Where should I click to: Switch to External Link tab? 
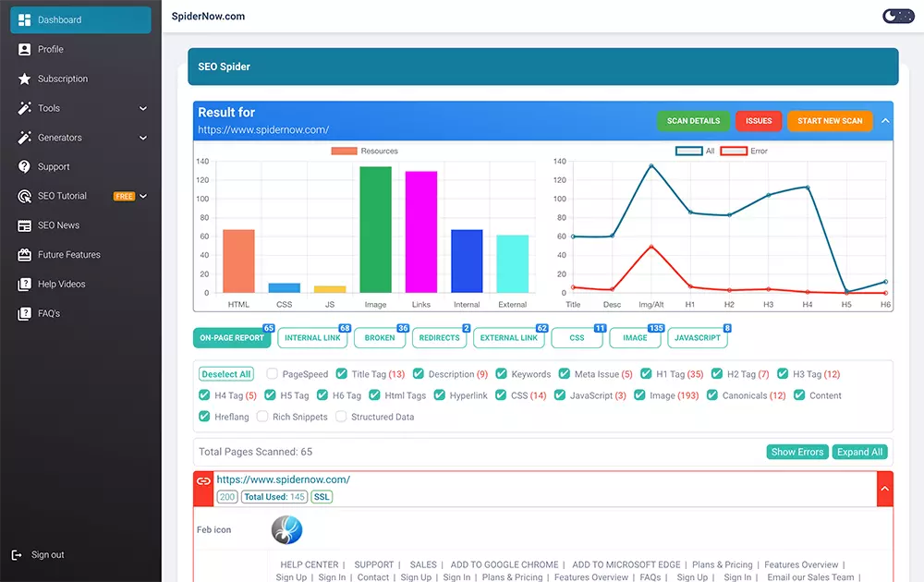[x=508, y=338]
